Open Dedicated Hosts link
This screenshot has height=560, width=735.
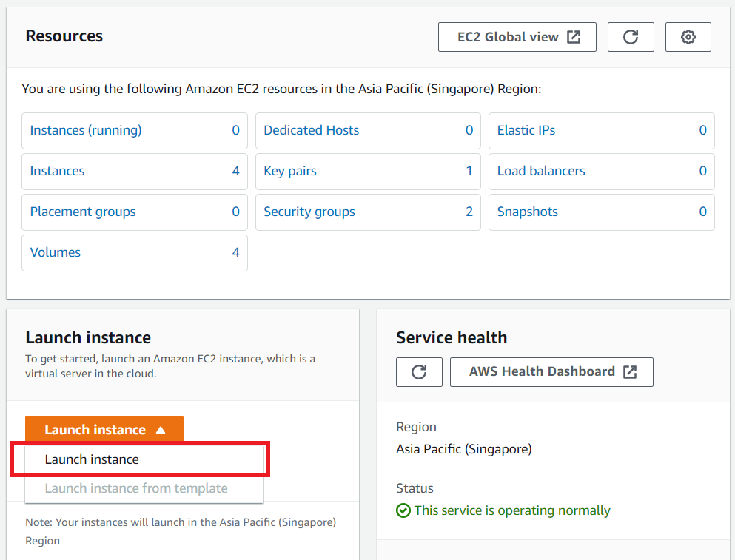click(312, 130)
